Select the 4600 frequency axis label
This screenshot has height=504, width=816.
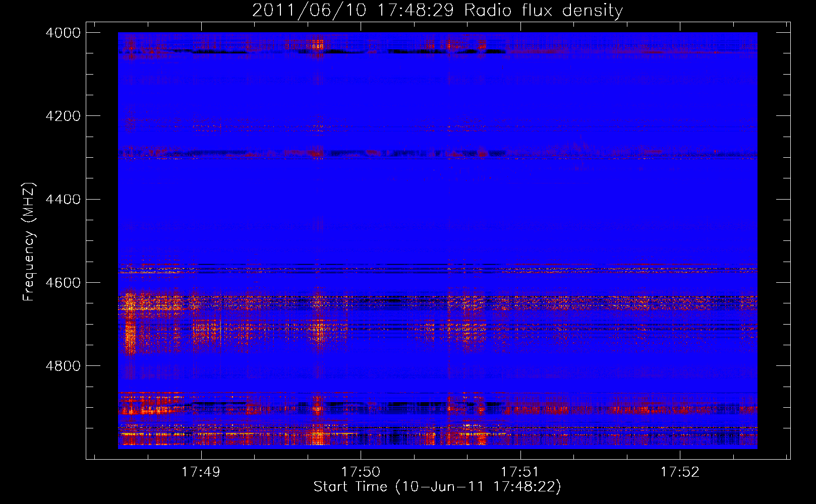point(63,283)
